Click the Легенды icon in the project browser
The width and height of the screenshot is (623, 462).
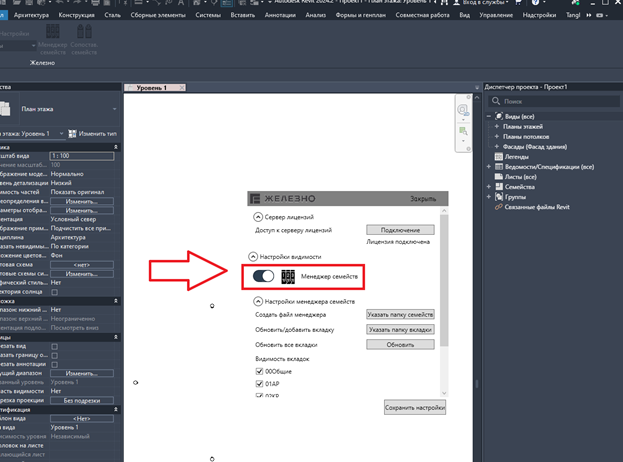coord(499,157)
